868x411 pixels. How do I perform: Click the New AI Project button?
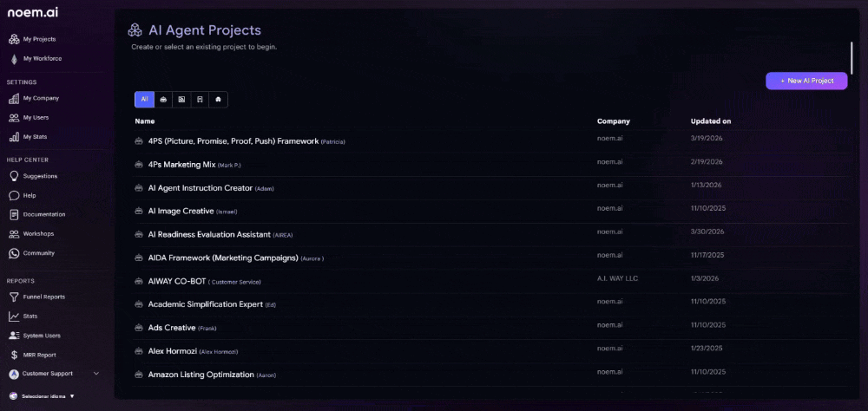[806, 81]
